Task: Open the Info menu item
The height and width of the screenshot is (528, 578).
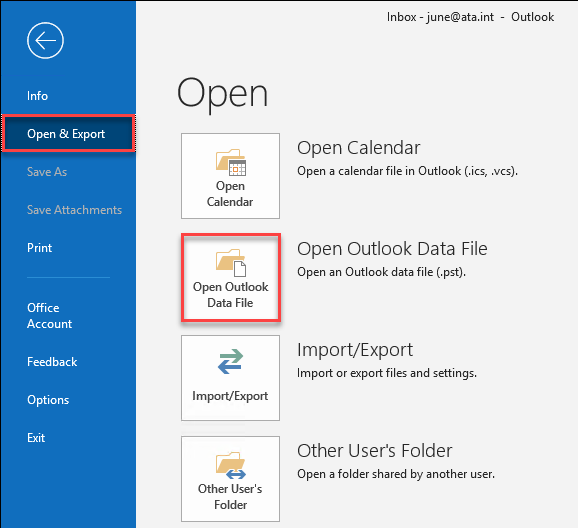Action: click(37, 96)
